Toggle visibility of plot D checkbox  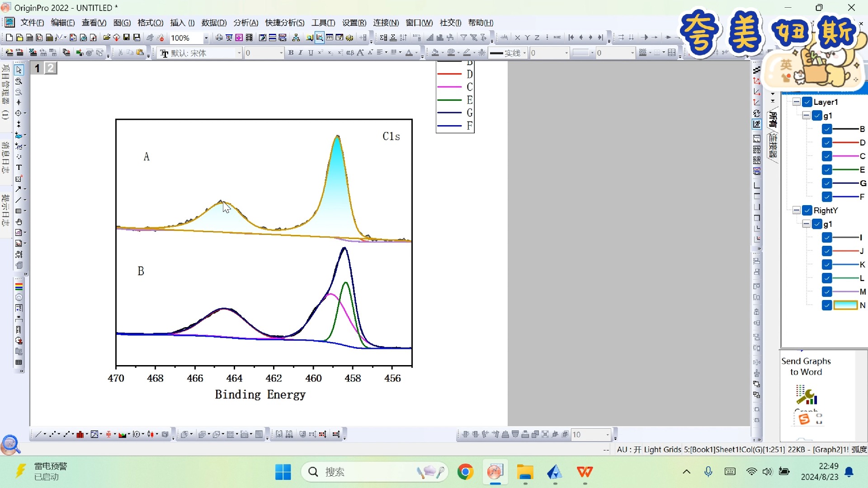point(827,143)
